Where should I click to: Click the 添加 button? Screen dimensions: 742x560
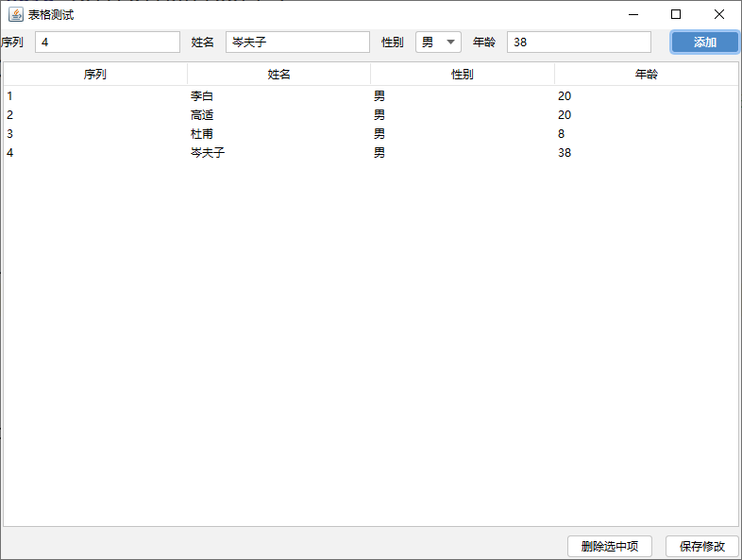point(704,42)
